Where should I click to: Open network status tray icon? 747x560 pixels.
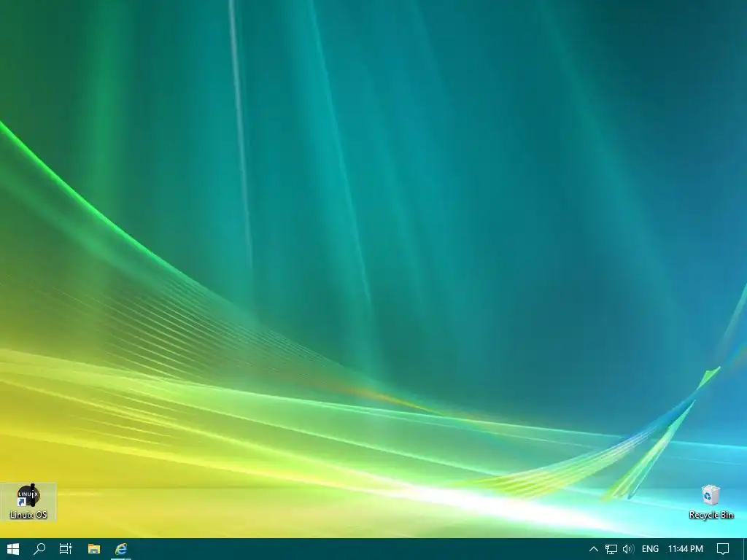click(611, 549)
